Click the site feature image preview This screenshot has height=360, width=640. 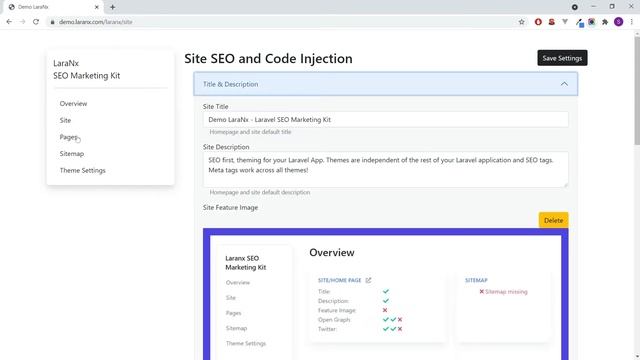[385, 294]
